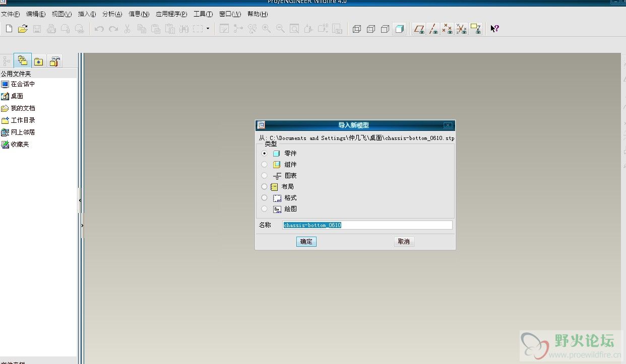This screenshot has width=626, height=364.
Task: Open the 工具(T) menu
Action: point(203,14)
